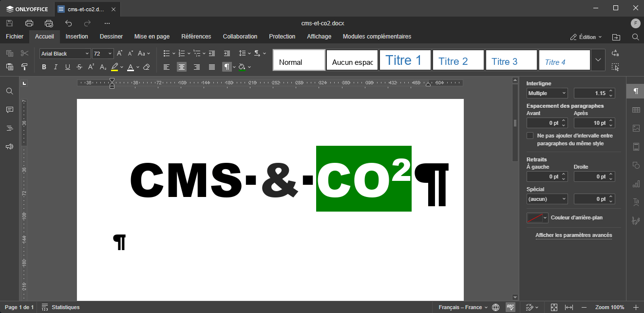Open table settings in right sidebar
The height and width of the screenshot is (313, 644).
coord(636,110)
